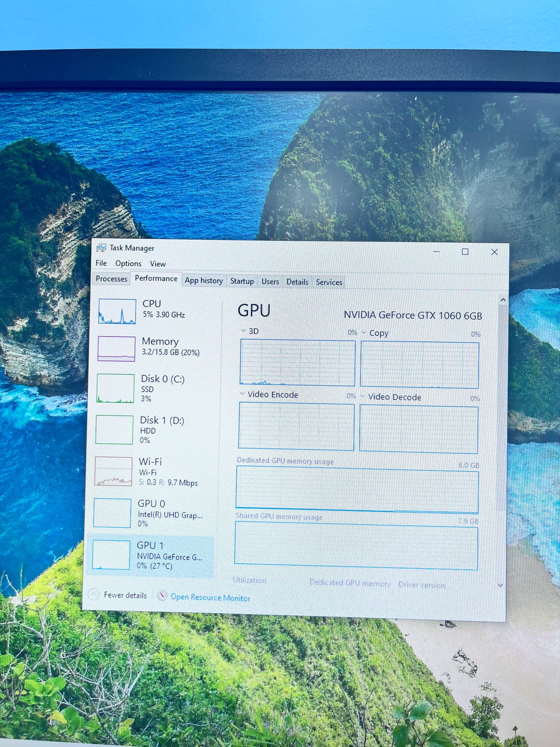
Task: Click the NVIDIA GeForce GTX 1060 6GB heading
Action: (x=413, y=315)
